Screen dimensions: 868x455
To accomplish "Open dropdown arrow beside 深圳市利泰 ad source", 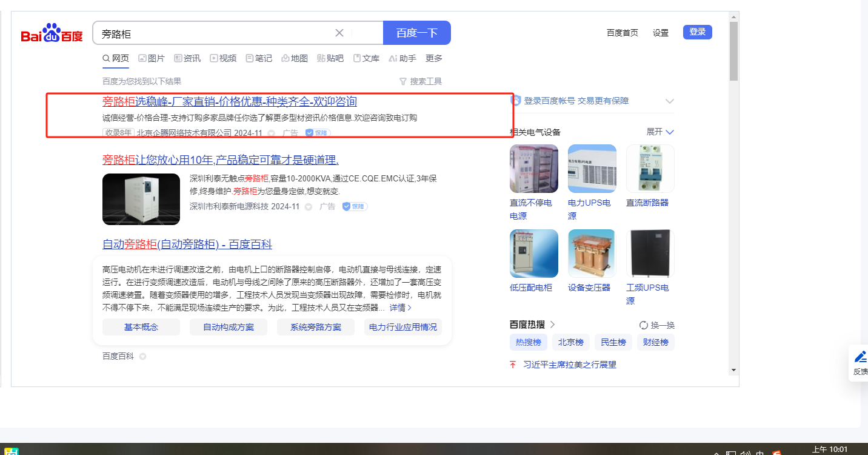I will pyautogui.click(x=308, y=207).
